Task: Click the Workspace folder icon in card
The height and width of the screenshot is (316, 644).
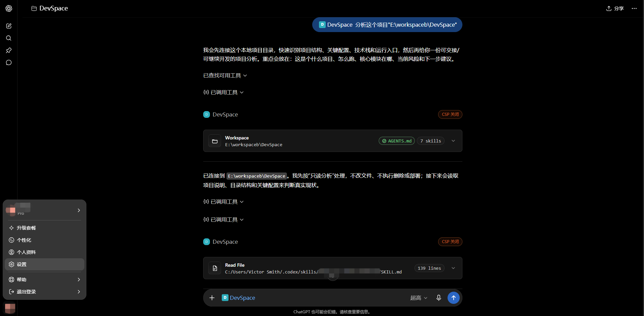Action: tap(215, 141)
